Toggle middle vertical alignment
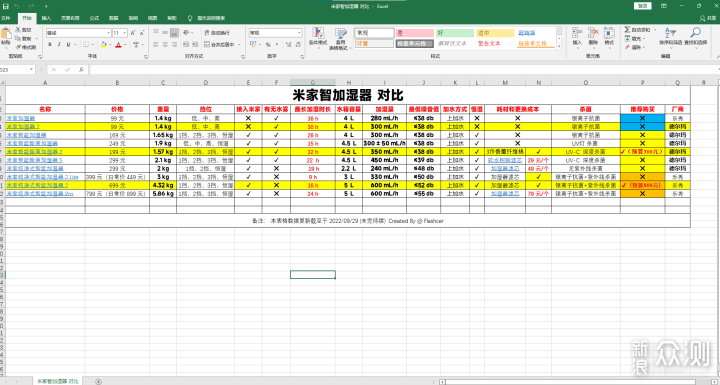This screenshot has height=385, width=720. [165, 33]
